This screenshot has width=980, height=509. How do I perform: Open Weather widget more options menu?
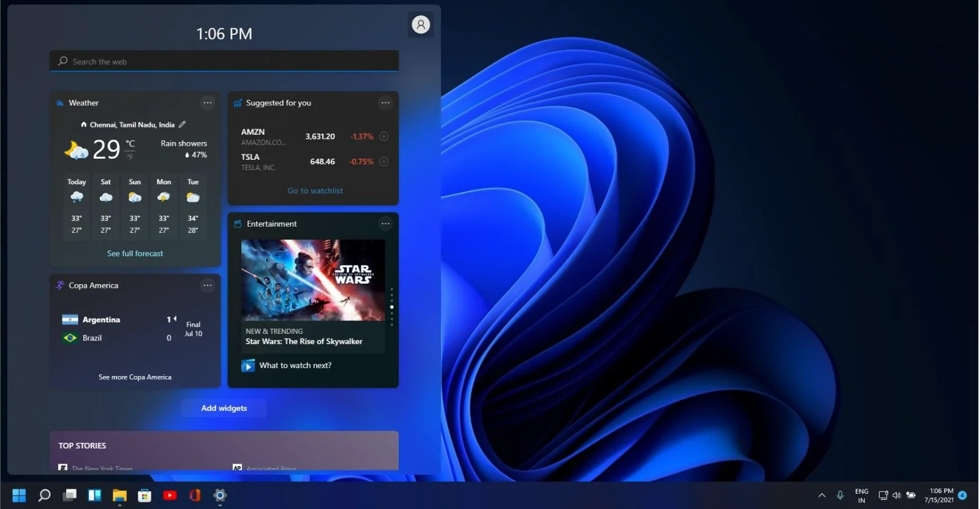pos(208,103)
